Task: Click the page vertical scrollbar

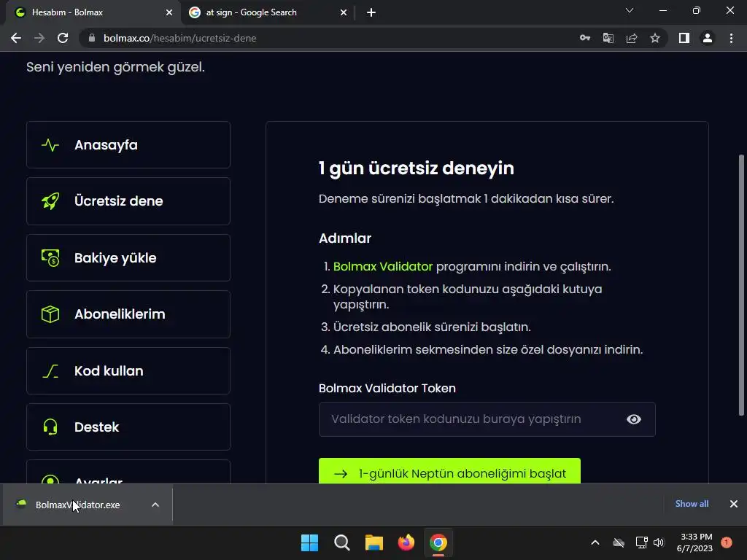Action: pyautogui.click(x=741, y=285)
